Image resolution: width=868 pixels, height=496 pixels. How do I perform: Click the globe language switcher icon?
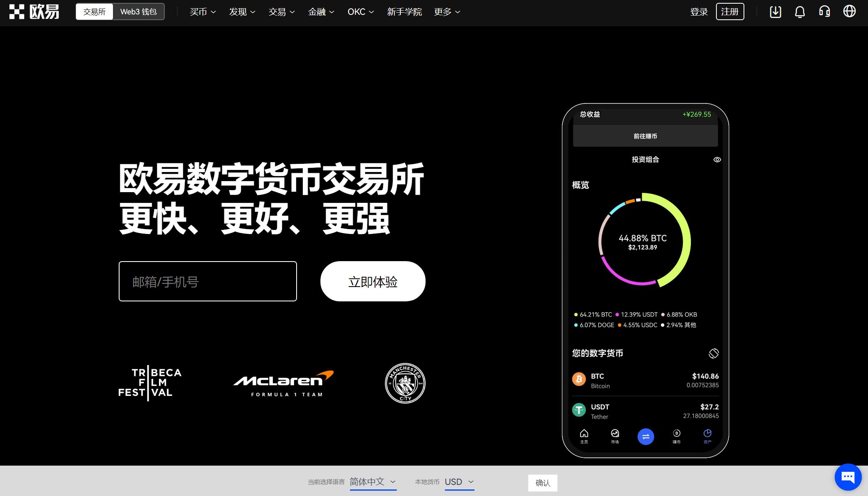pyautogui.click(x=850, y=11)
